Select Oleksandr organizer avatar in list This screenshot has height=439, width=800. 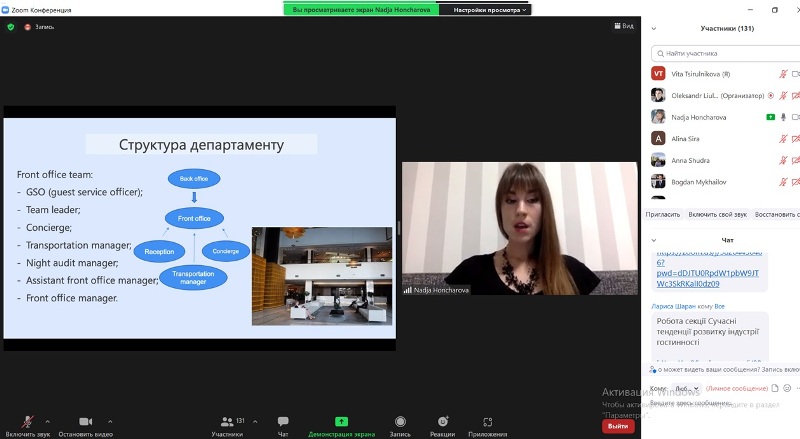(658, 95)
